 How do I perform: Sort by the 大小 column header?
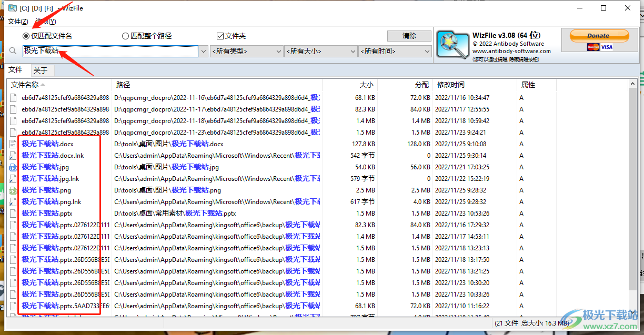click(x=350, y=85)
